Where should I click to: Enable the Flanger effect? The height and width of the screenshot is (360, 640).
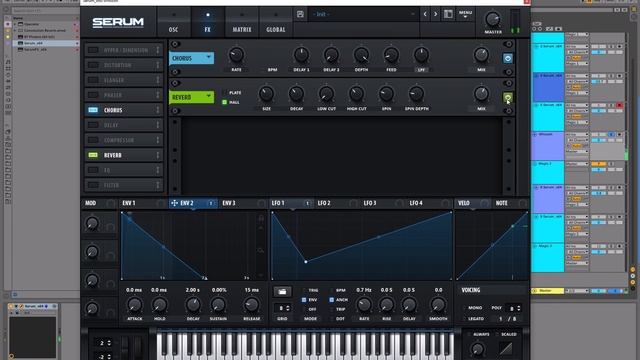click(x=93, y=80)
